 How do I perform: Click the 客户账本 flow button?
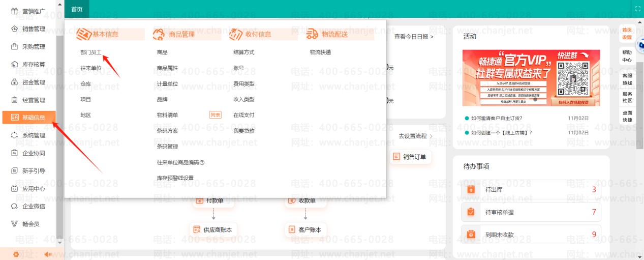click(x=305, y=230)
